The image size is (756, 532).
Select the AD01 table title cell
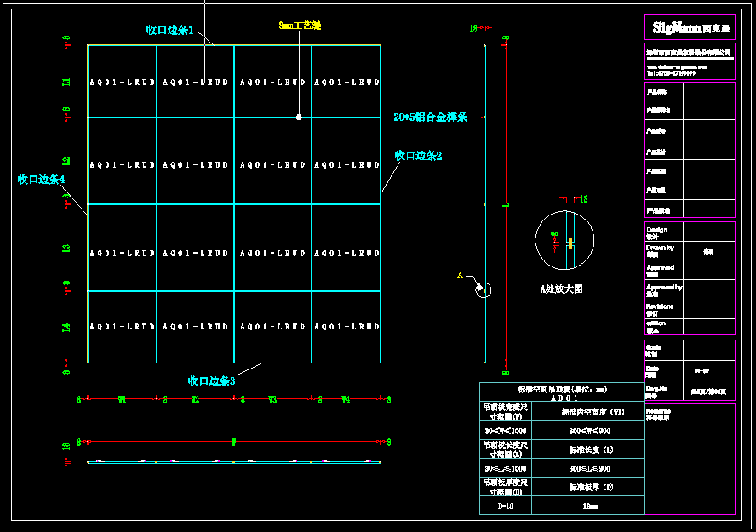point(564,398)
